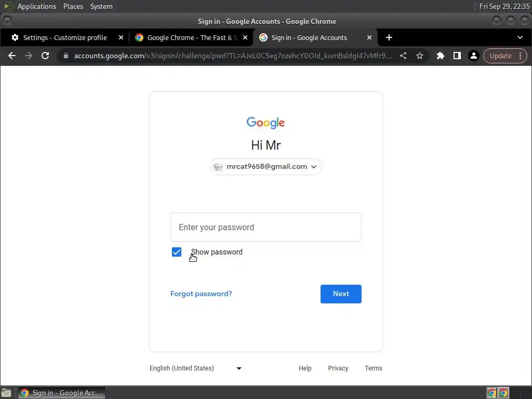This screenshot has width=532, height=399.
Task: Click the show desktop icon in bottom panel
Action: pos(6,393)
